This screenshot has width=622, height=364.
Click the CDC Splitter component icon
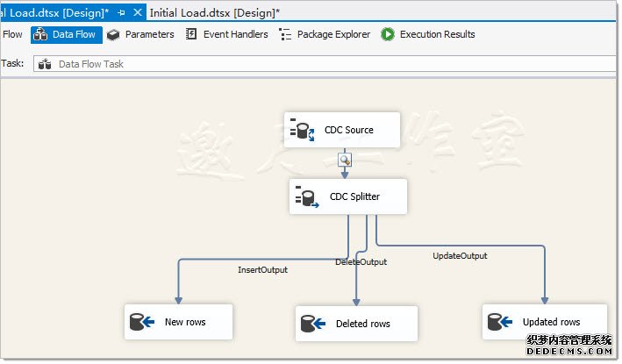click(x=306, y=197)
